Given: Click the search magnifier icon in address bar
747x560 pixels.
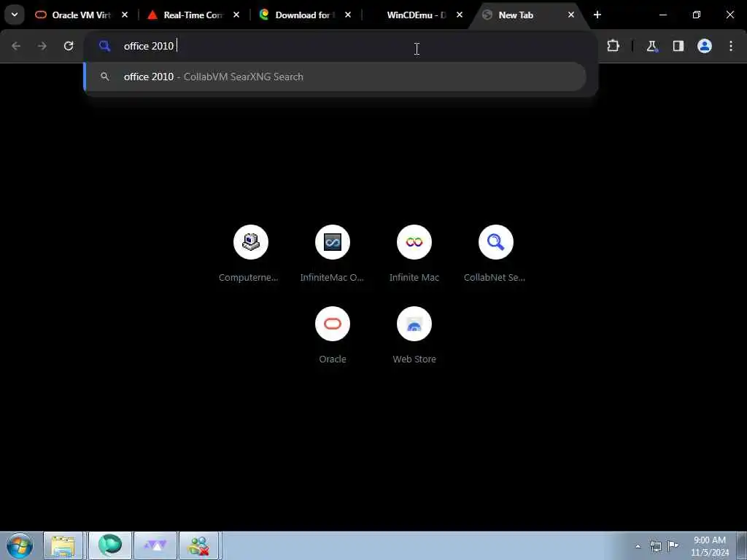Looking at the screenshot, I should [x=104, y=46].
